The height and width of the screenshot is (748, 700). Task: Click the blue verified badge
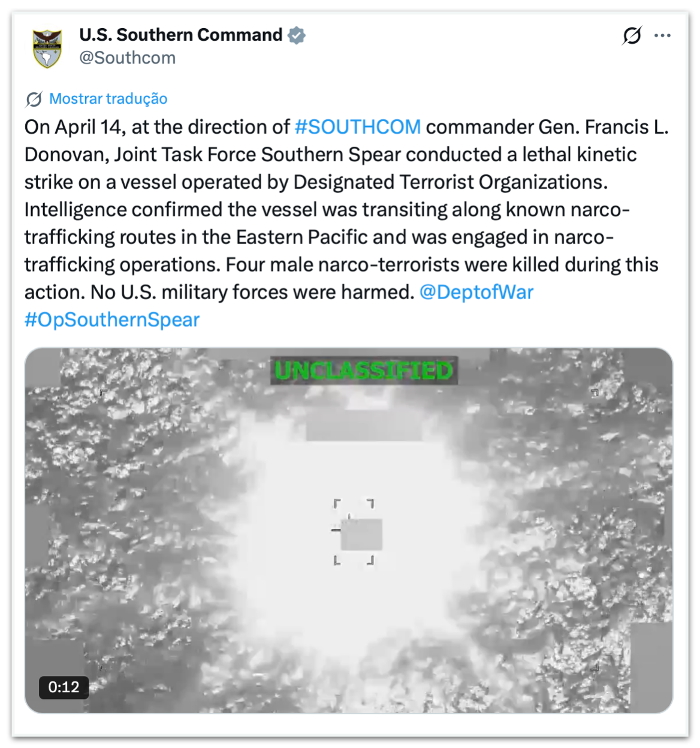click(x=297, y=35)
